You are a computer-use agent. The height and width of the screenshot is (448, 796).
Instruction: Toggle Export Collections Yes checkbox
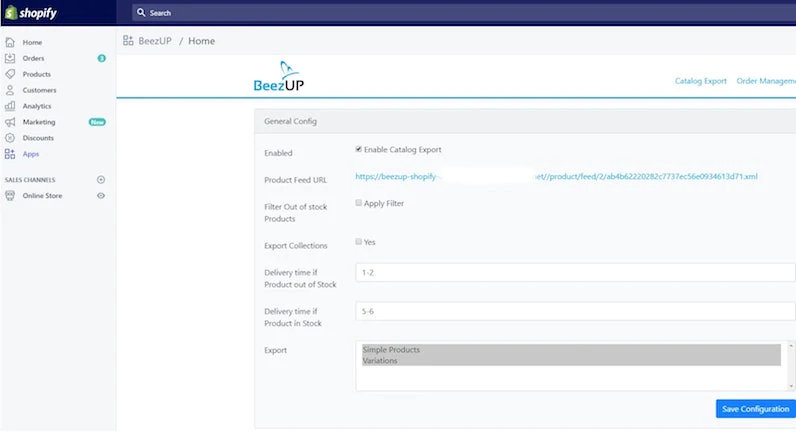click(358, 241)
